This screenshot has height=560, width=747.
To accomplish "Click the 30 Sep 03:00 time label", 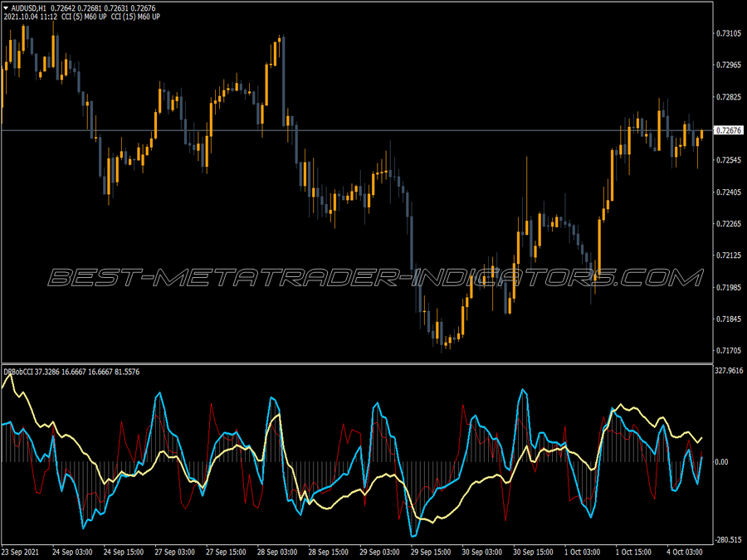I will 482,552.
